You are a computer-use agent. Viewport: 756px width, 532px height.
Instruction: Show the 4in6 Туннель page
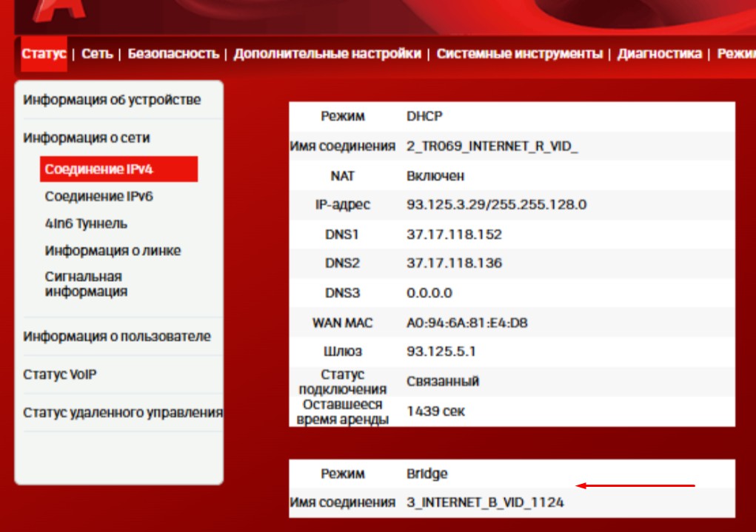(86, 223)
